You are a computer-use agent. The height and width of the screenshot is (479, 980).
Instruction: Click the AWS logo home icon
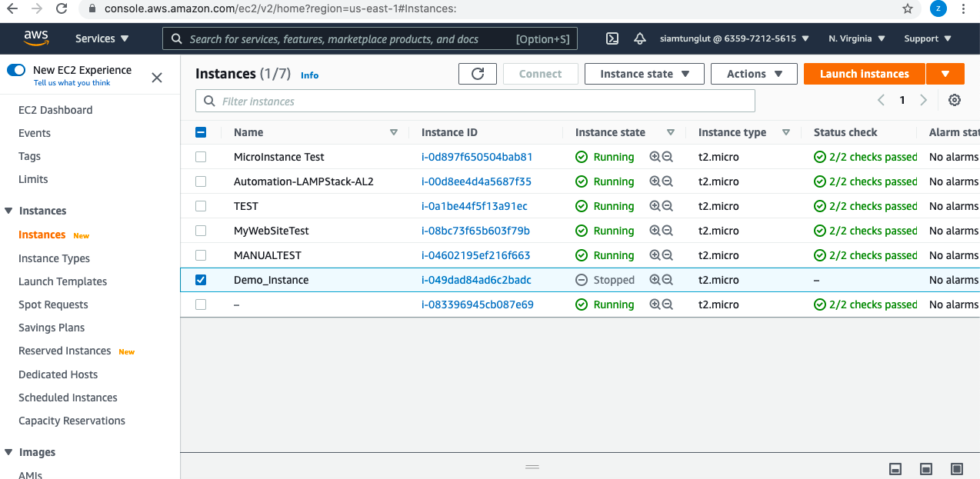click(36, 38)
